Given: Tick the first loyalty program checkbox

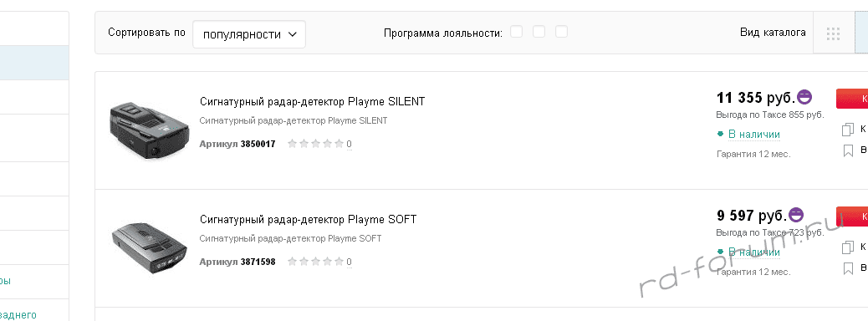Looking at the screenshot, I should tap(517, 32).
